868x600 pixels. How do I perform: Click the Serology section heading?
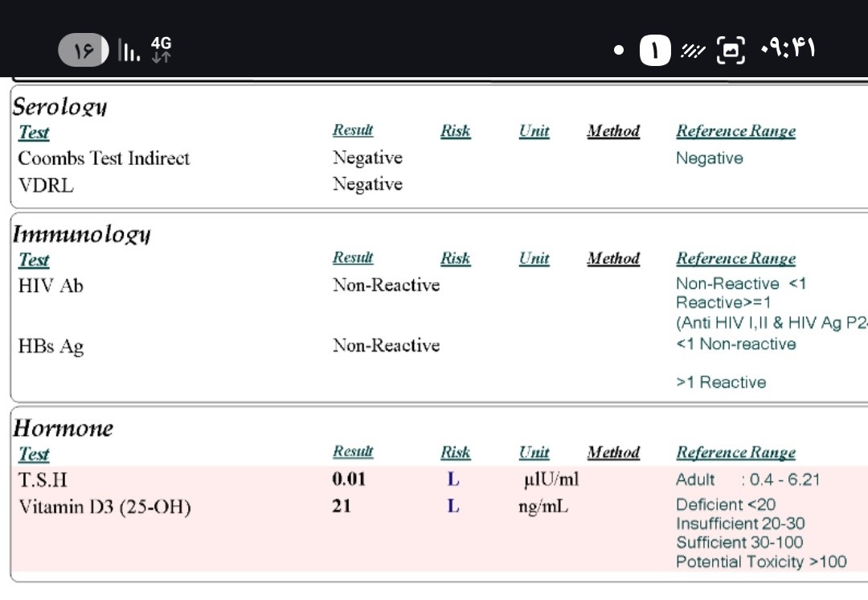pyautogui.click(x=59, y=106)
